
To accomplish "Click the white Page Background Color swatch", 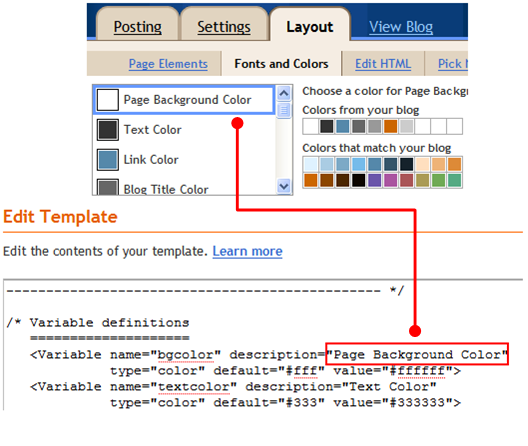I will tap(108, 100).
